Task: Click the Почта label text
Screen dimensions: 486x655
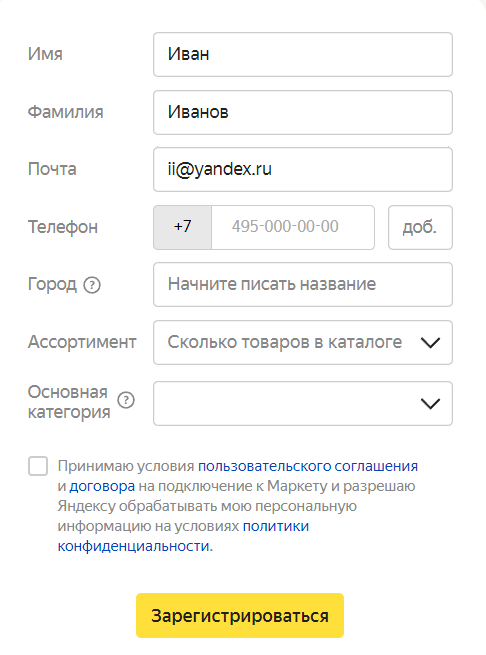Action: coord(52,169)
